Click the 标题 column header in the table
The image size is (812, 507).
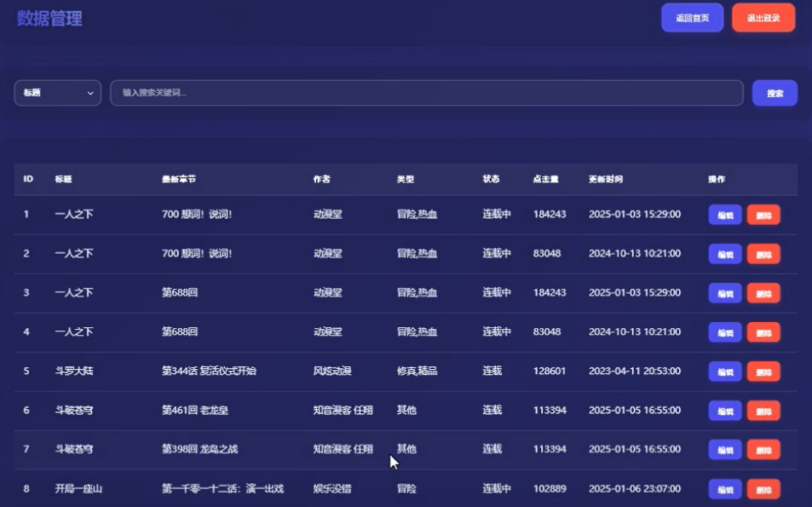[x=64, y=179]
